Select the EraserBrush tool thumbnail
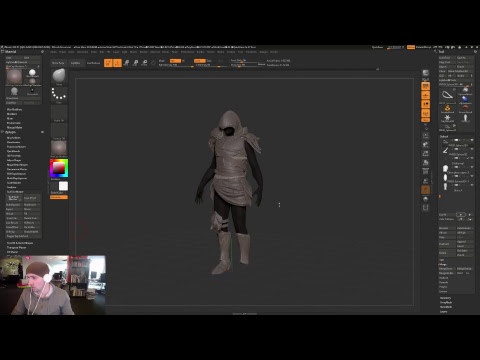Viewport: 480px width, 360px height. [x=465, y=109]
